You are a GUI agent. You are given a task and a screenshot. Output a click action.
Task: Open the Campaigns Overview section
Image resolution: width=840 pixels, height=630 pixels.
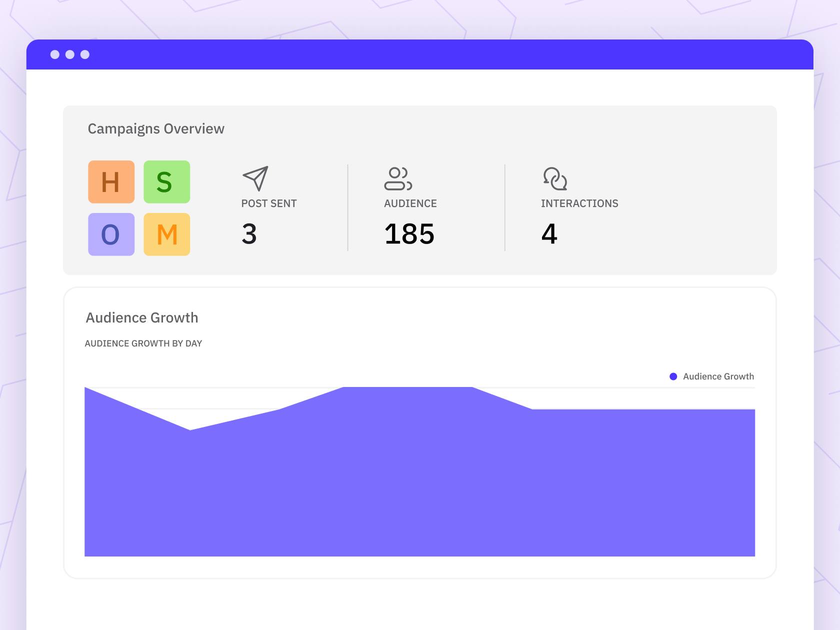click(x=156, y=128)
